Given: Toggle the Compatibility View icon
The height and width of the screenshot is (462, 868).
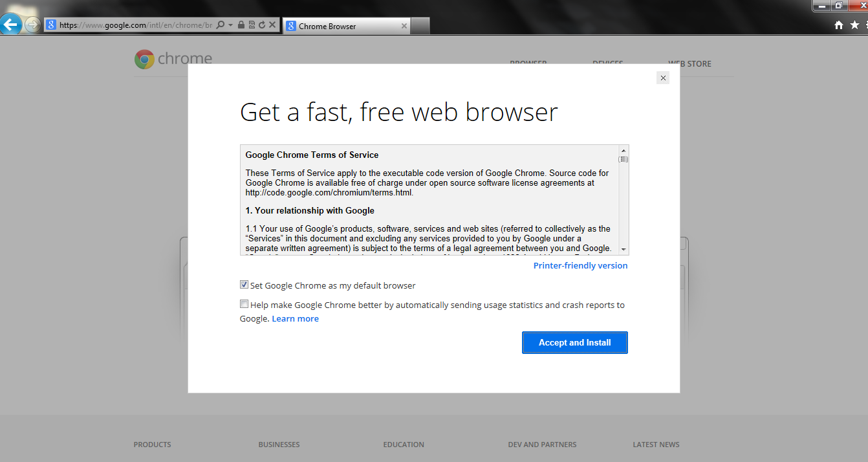Looking at the screenshot, I should point(251,25).
